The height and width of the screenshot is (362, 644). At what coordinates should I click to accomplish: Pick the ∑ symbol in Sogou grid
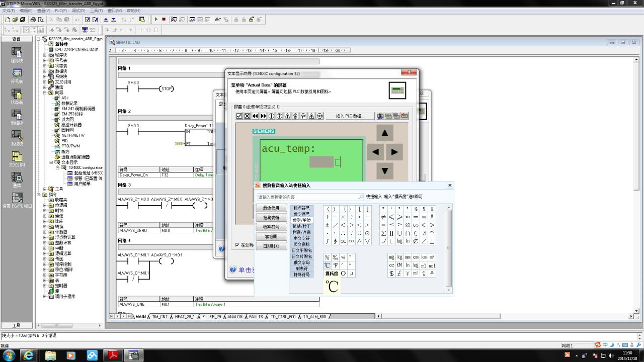coord(383,233)
